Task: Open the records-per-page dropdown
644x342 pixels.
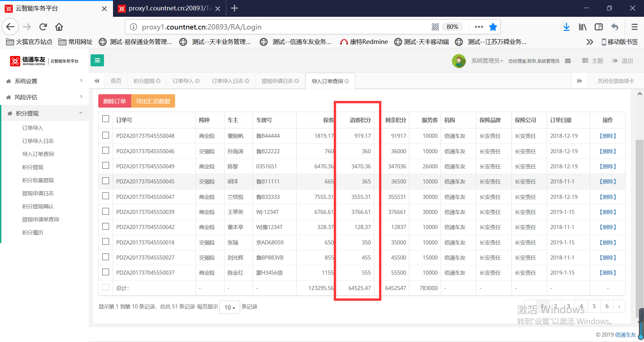Action: (x=229, y=307)
